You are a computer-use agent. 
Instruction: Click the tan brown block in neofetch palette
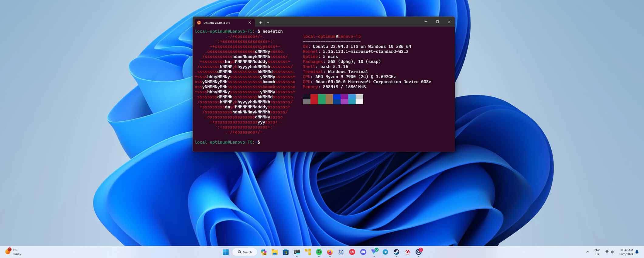(x=329, y=99)
